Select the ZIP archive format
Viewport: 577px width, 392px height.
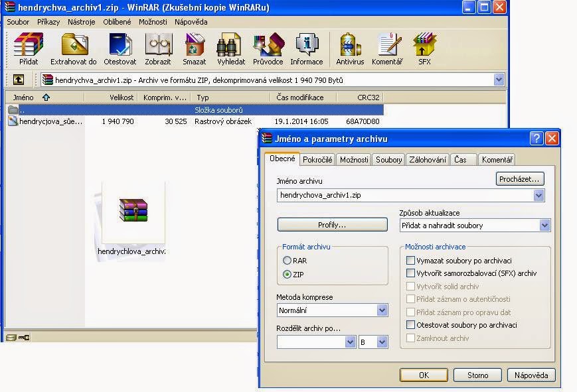(287, 275)
